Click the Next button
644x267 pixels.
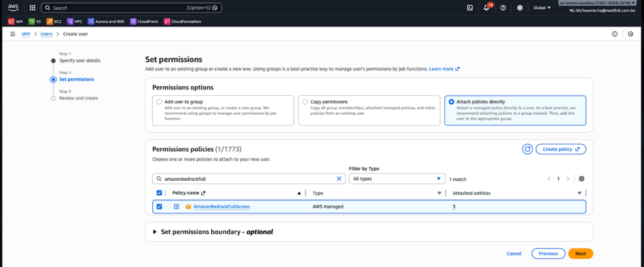(x=580, y=253)
